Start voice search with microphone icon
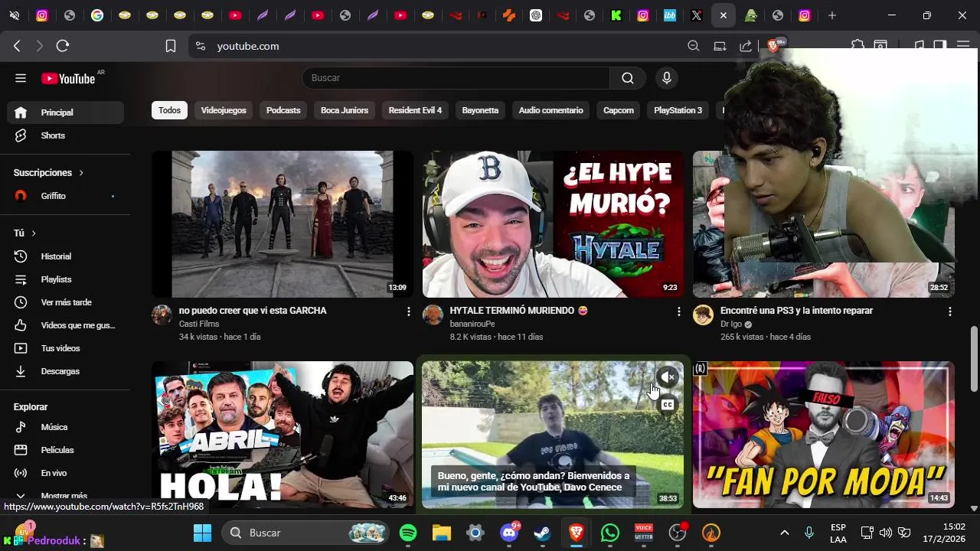This screenshot has width=980, height=551. coord(667,78)
